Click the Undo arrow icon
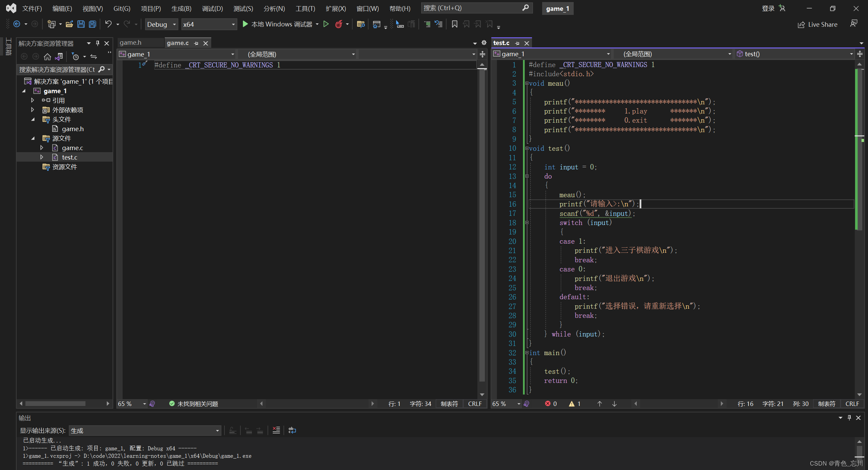Image resolution: width=868 pixels, height=470 pixels. (108, 24)
